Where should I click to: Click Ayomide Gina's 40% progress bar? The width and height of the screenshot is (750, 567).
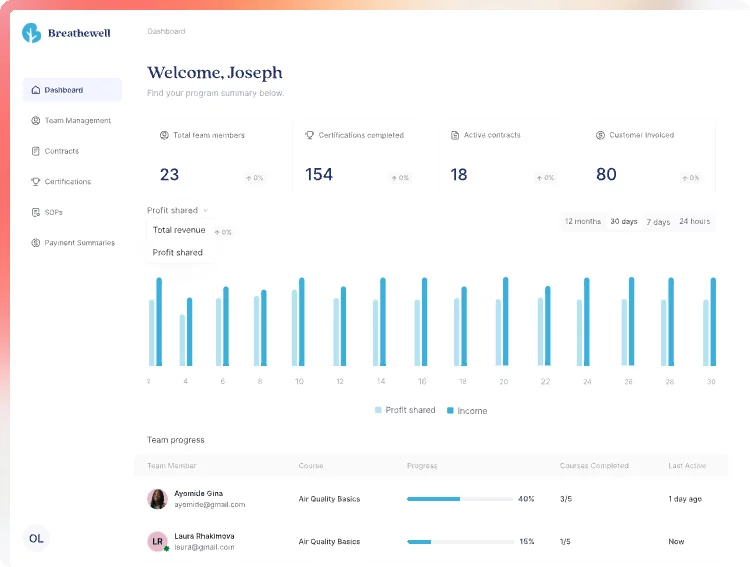pos(459,498)
